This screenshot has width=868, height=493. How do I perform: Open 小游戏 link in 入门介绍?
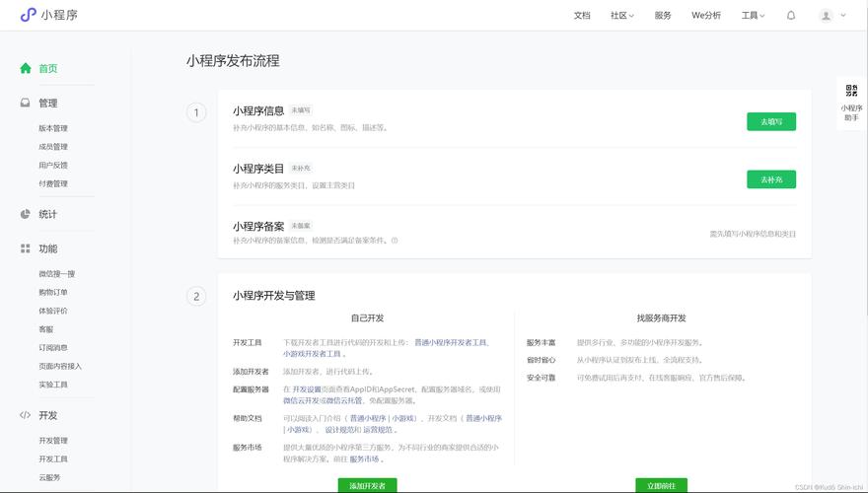click(x=403, y=418)
